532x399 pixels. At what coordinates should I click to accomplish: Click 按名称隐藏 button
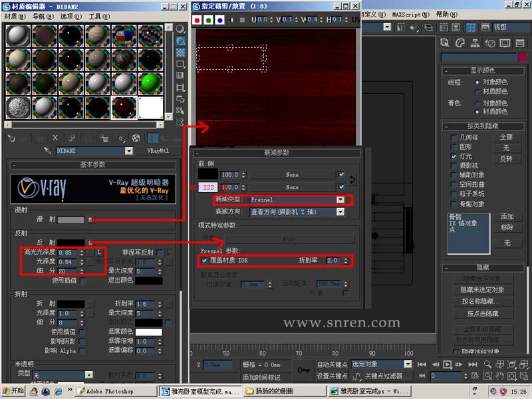483,301
